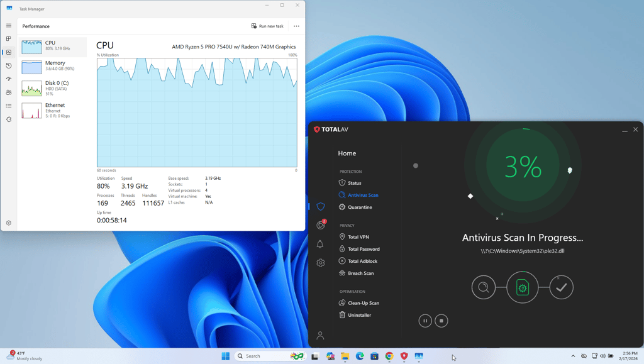Screen dimensions: 644x364
Task: Show hidden system tray icons
Action: pos(574,356)
